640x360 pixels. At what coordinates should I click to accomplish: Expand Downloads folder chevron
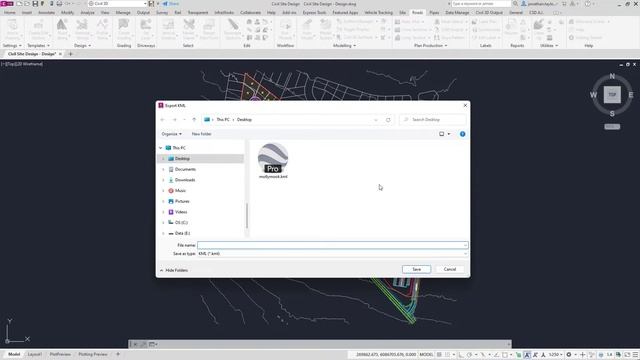(163, 180)
